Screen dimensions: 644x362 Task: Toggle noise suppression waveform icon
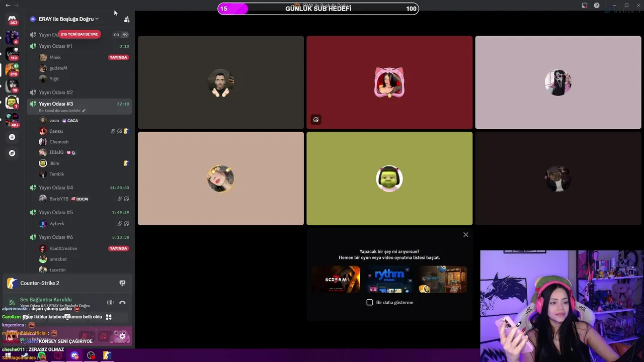110,302
